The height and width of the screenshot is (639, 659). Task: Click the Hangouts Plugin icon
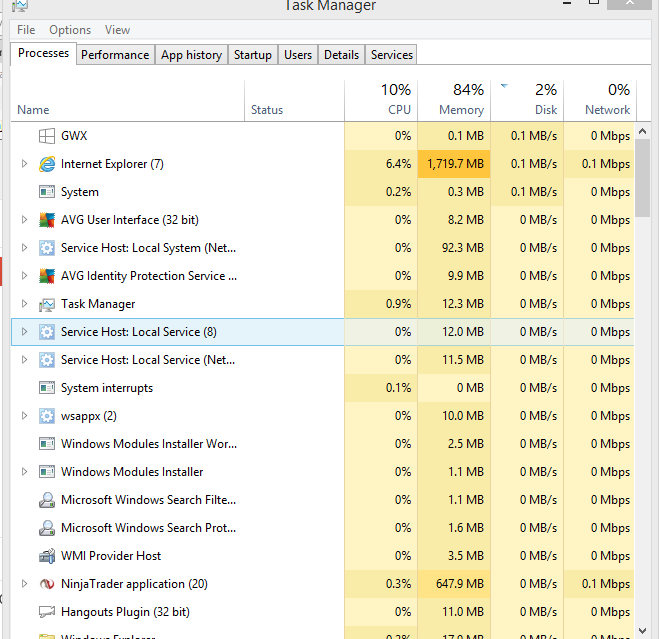click(46, 612)
